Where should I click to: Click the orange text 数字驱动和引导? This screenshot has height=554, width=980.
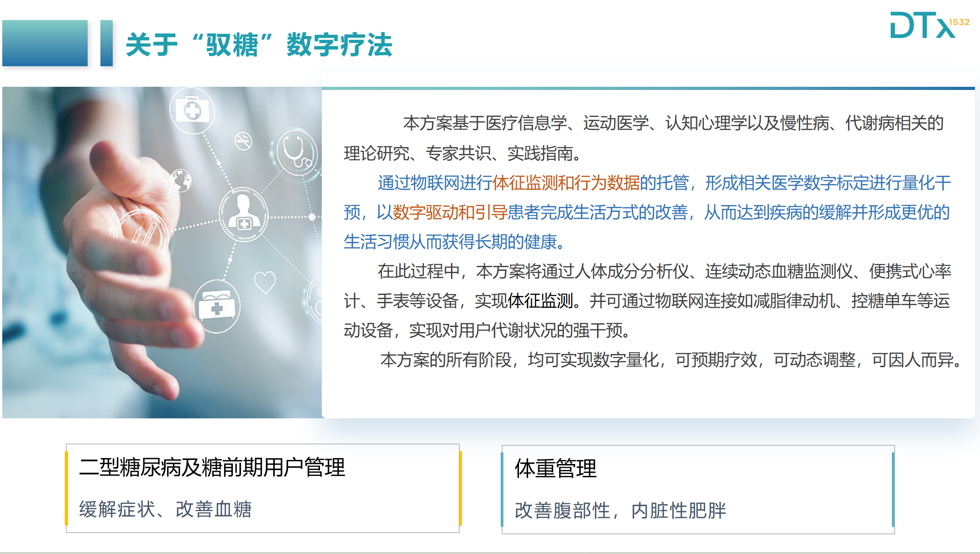tap(450, 213)
